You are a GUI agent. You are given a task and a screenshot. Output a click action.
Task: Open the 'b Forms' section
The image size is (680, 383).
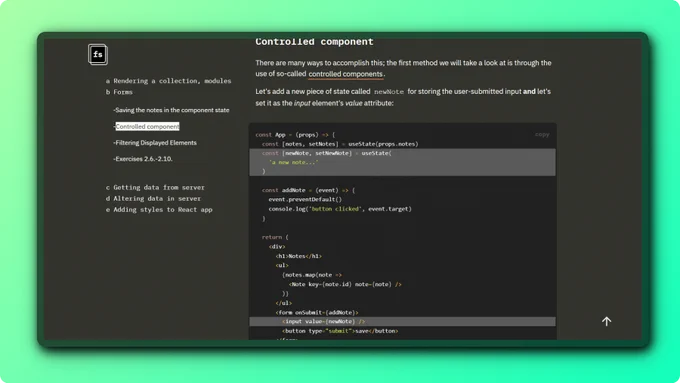coord(119,92)
